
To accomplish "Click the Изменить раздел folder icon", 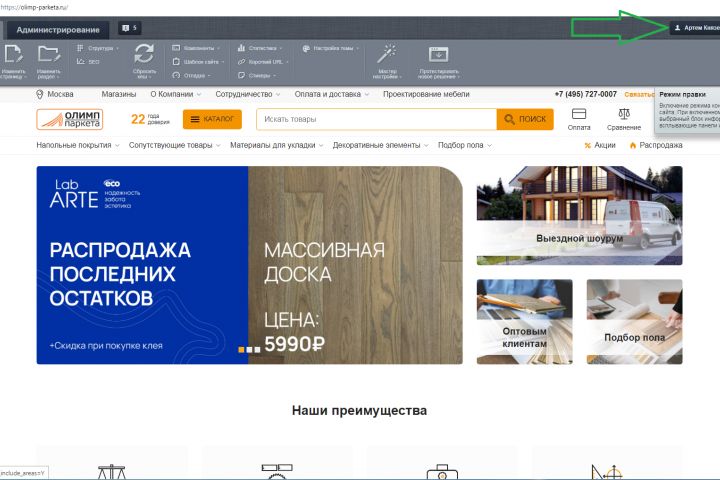I will pos(49,54).
